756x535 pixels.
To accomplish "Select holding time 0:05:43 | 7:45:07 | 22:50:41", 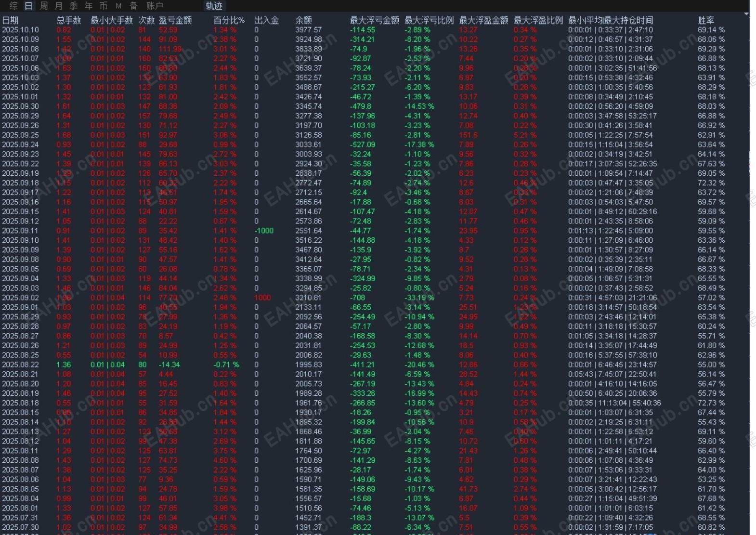I will tap(613, 374).
